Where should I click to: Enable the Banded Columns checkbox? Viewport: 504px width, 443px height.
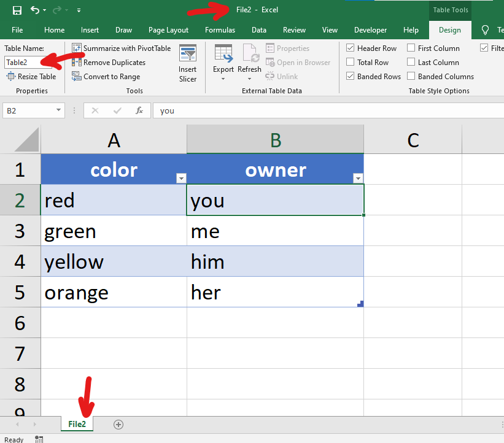point(411,76)
